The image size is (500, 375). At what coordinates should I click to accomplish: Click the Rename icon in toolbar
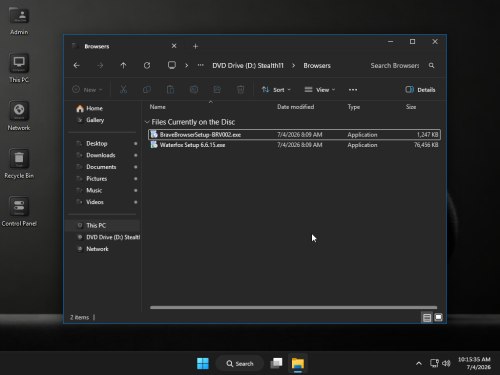coord(194,89)
